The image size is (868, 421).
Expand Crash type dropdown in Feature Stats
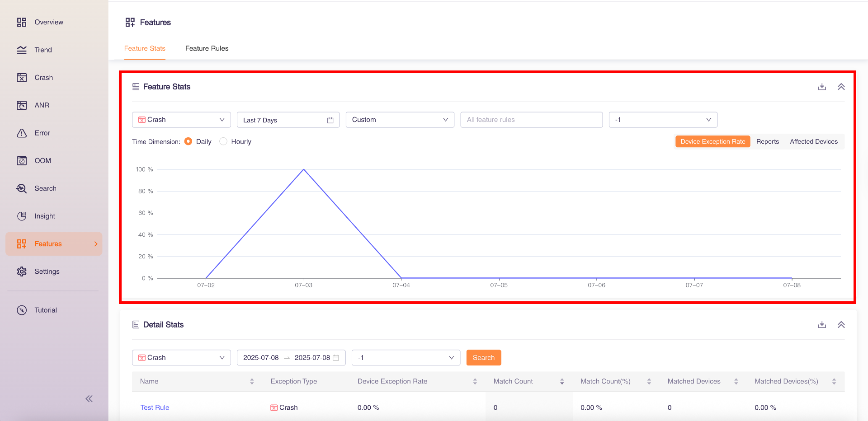coord(181,120)
